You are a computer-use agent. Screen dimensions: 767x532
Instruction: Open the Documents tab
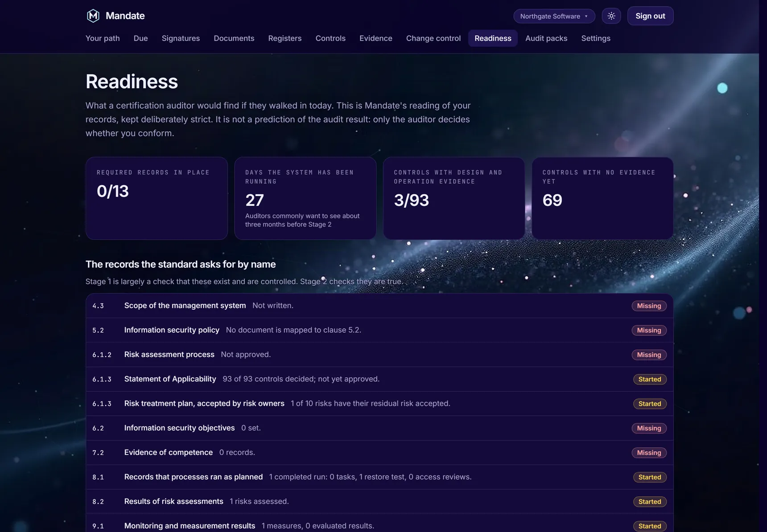(x=234, y=38)
